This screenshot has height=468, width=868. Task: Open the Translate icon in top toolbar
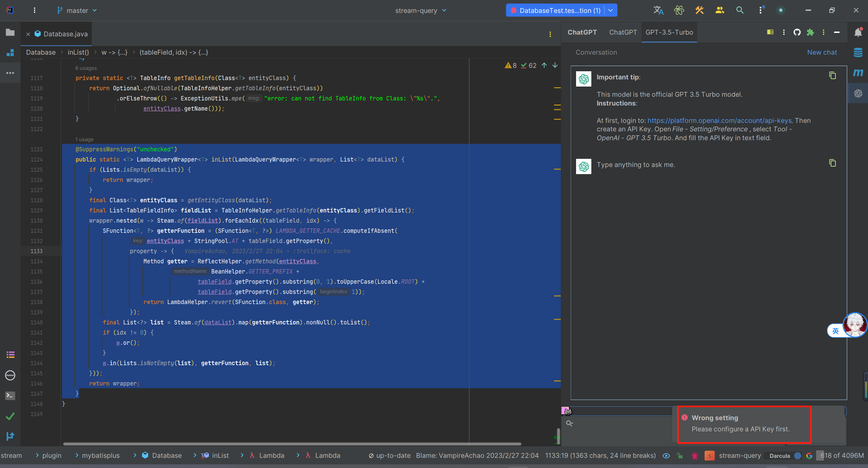658,10
